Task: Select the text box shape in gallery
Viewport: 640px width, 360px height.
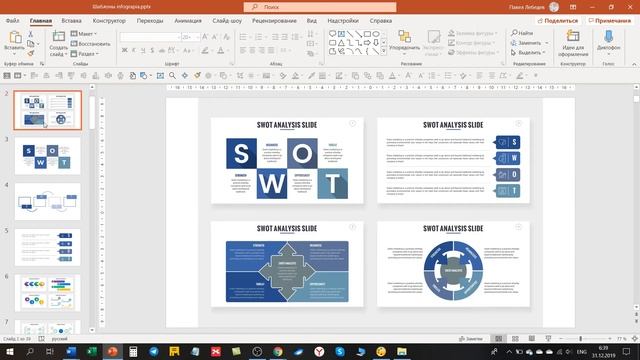Action: point(341,34)
